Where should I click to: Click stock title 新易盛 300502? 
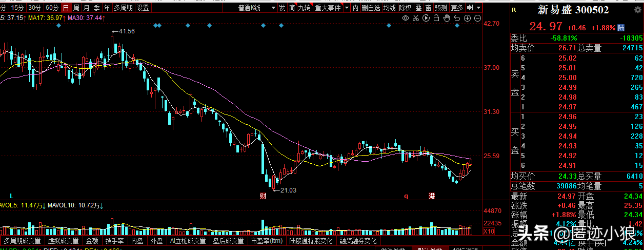(573, 10)
